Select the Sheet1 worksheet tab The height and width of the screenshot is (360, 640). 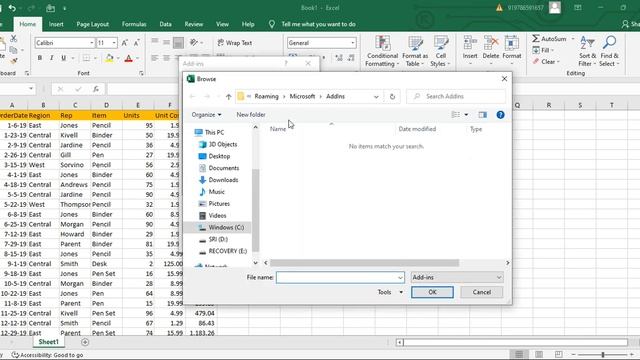49,342
